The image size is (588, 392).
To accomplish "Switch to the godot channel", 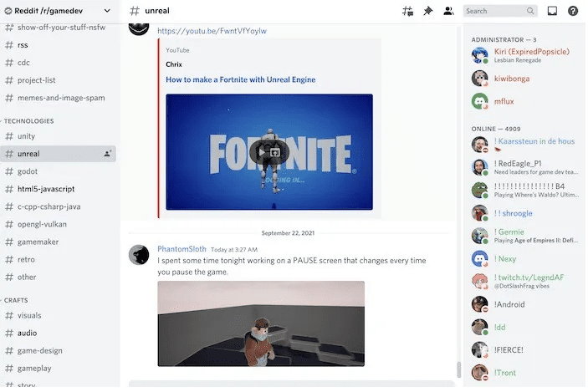I will coord(58,171).
